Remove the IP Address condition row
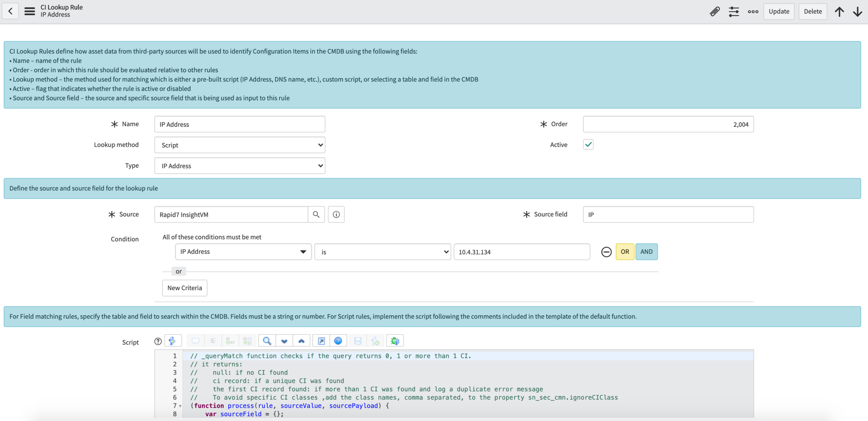 pos(606,252)
